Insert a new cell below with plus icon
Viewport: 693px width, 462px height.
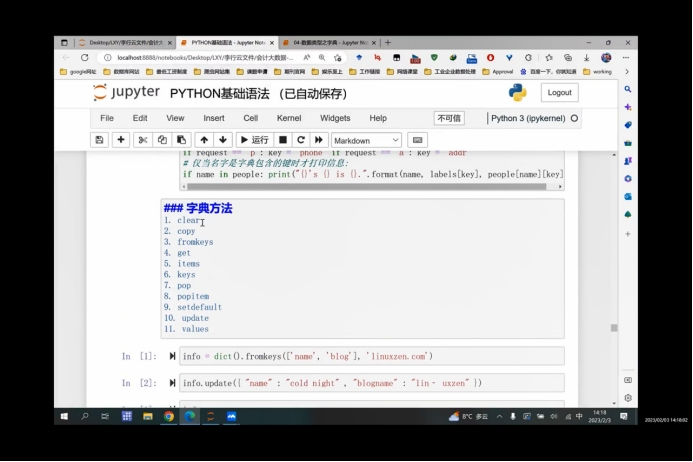tap(121, 140)
